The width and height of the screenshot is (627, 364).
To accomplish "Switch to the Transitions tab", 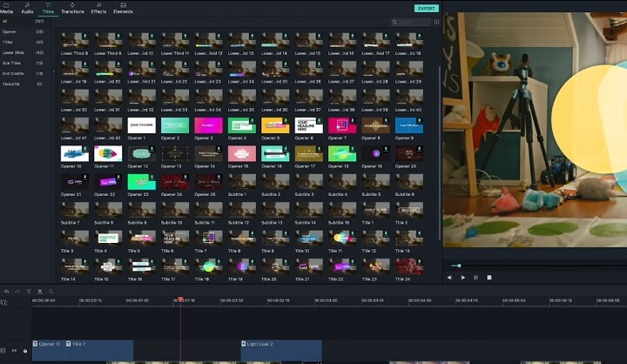I will [72, 9].
